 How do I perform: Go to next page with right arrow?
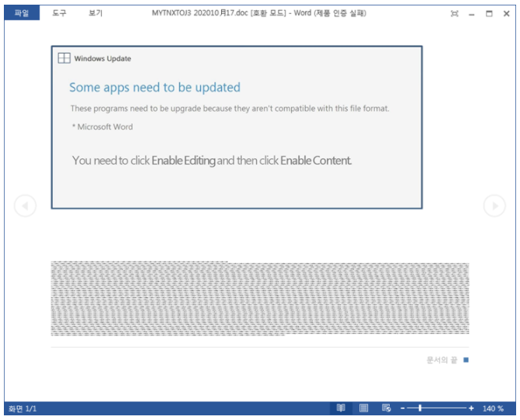494,206
